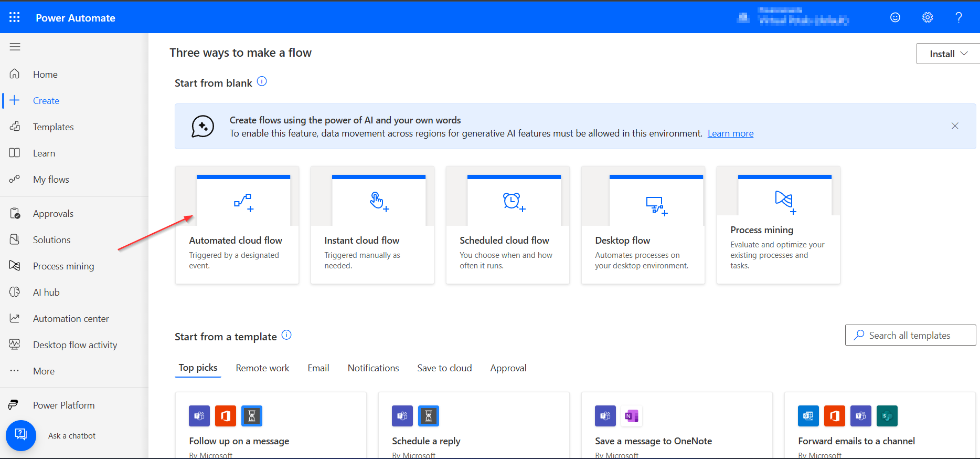This screenshot has height=459, width=980.
Task: Click the info icon beside Start from blank
Action: click(262, 81)
